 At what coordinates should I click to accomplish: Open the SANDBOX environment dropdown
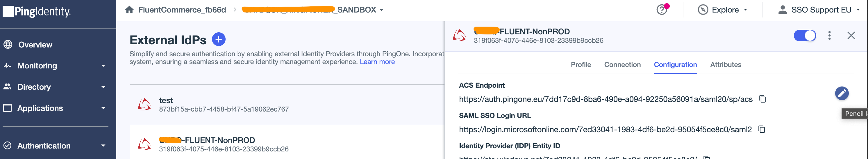coord(381,10)
